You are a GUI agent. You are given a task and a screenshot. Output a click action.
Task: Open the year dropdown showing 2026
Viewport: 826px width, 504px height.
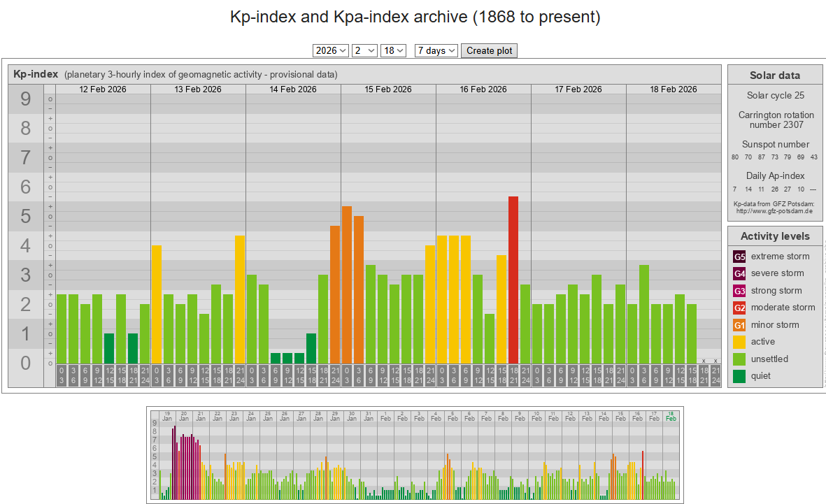coord(331,50)
